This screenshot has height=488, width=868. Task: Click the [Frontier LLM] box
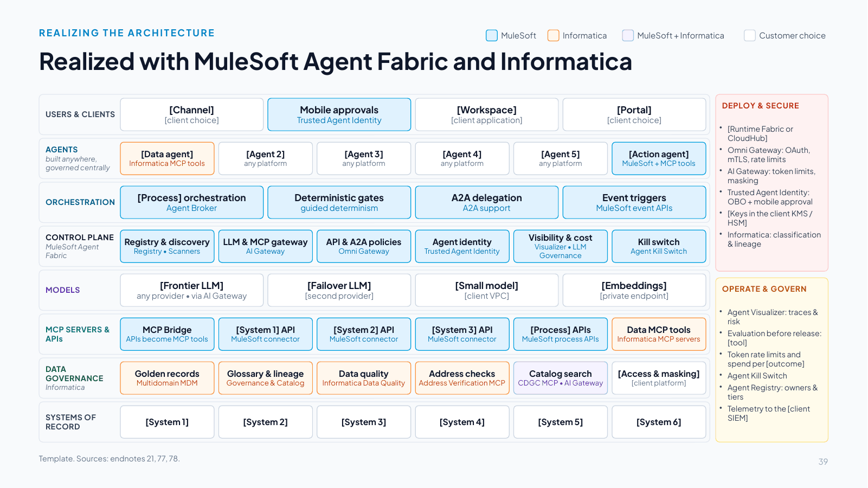(192, 290)
